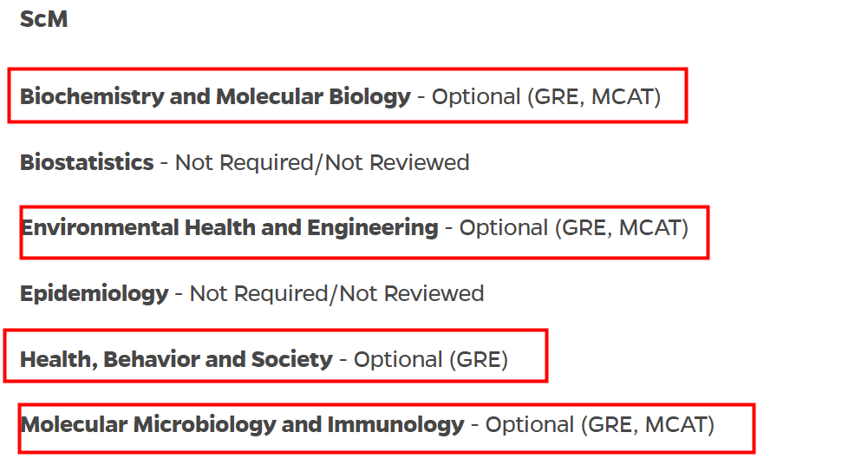This screenshot has width=868, height=465.
Task: Open the Molecular Microbiology and Immunology program name
Action: pos(243,425)
